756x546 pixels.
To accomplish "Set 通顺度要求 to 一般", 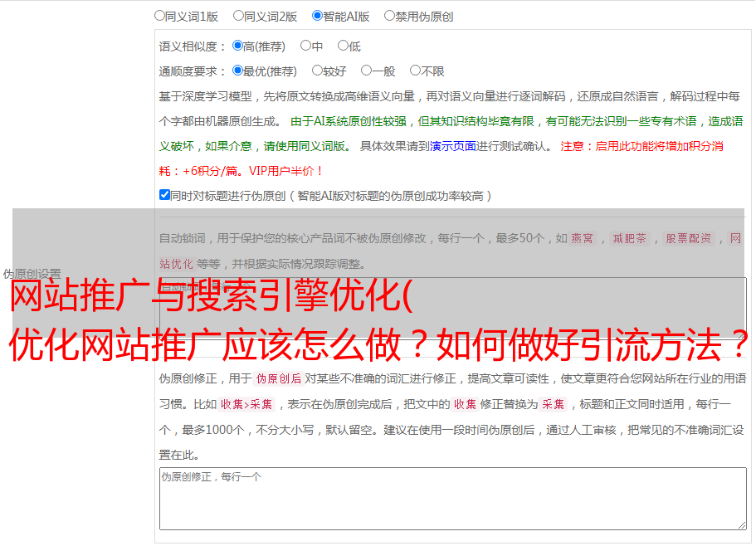I will coord(366,71).
